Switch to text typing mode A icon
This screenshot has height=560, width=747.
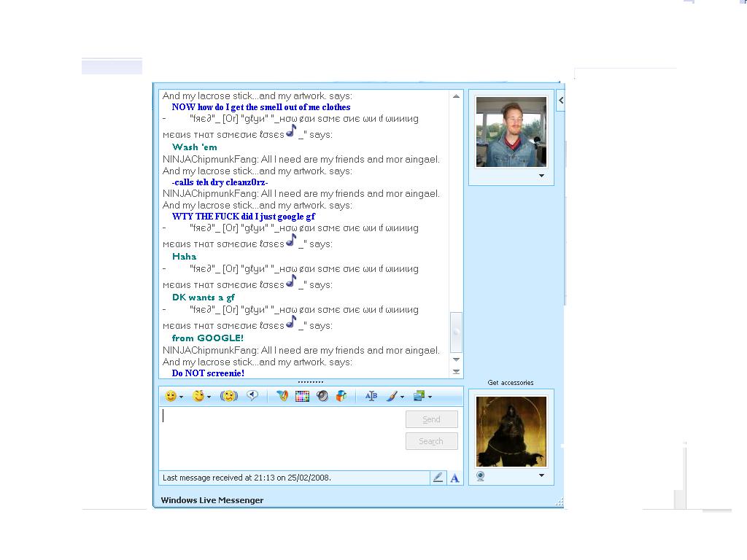pyautogui.click(x=455, y=478)
